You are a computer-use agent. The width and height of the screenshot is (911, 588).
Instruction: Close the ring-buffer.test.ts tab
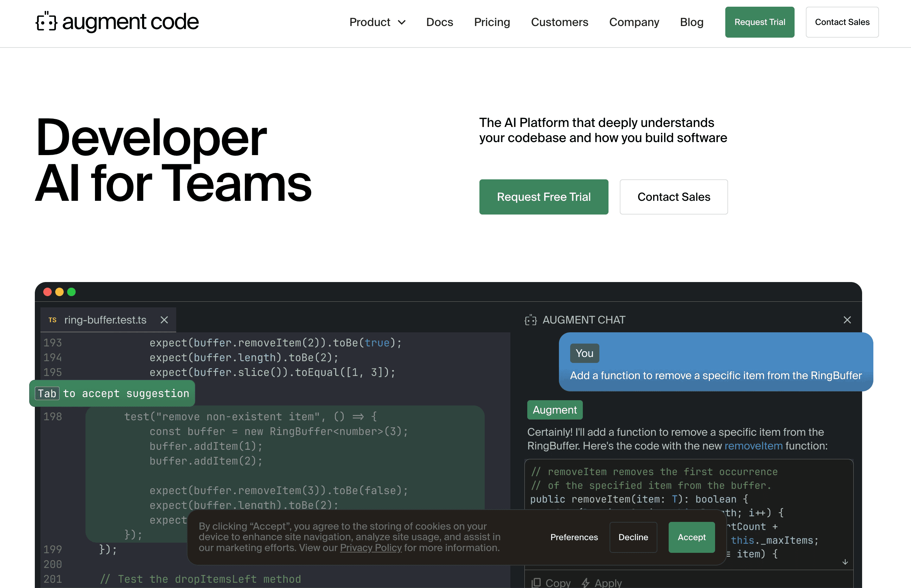pos(164,320)
